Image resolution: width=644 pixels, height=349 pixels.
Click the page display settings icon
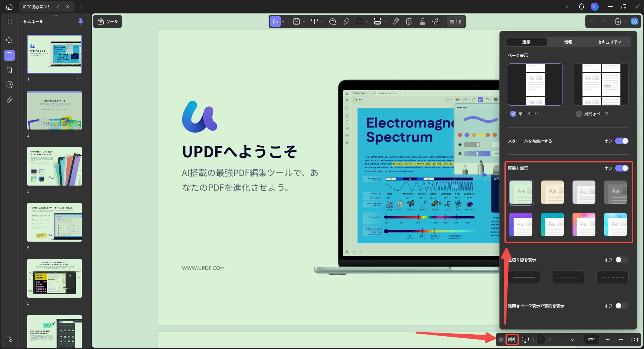(512, 340)
